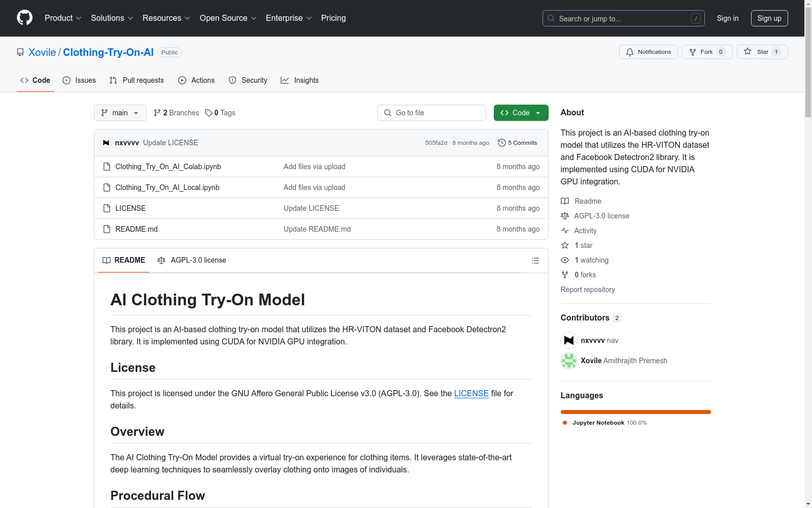
Task: Expand the Product menu
Action: pyautogui.click(x=63, y=18)
